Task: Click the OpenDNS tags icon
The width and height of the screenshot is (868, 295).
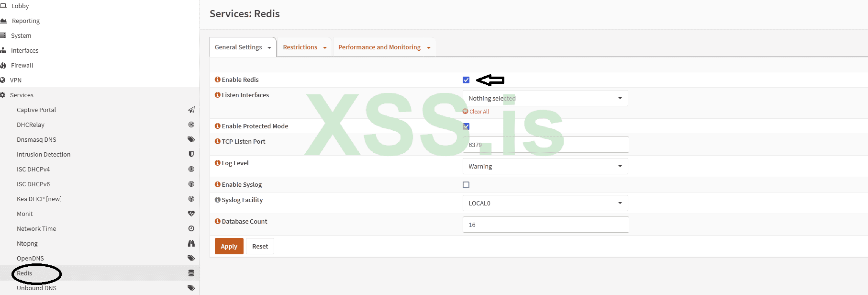Action: (x=191, y=258)
